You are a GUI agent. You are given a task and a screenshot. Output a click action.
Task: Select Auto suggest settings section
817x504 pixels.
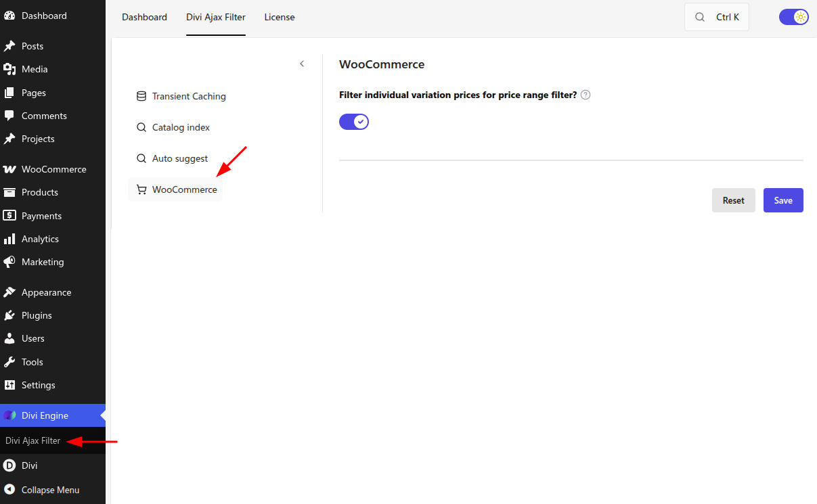pos(172,158)
